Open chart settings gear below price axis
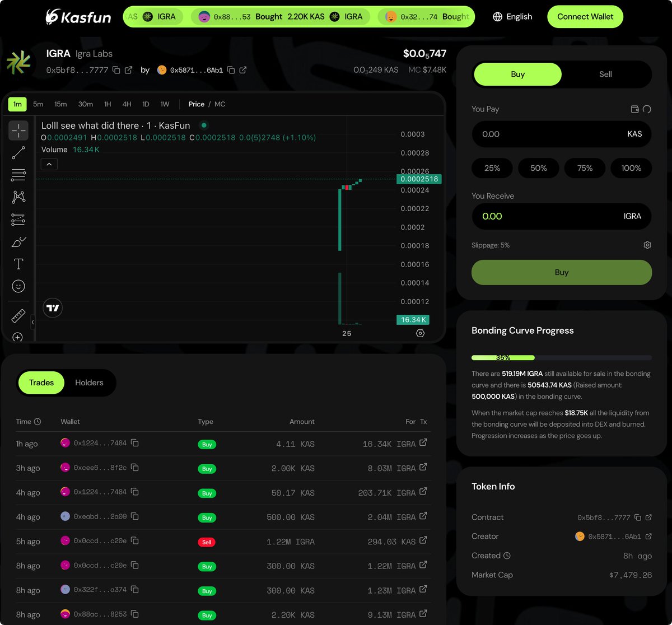 pyautogui.click(x=421, y=333)
